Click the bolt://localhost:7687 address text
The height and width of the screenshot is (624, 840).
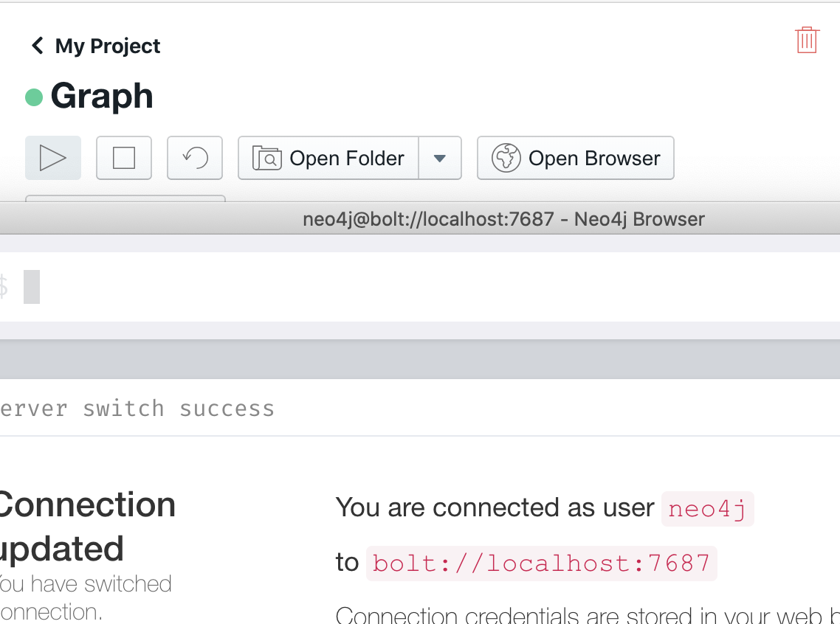(541, 564)
